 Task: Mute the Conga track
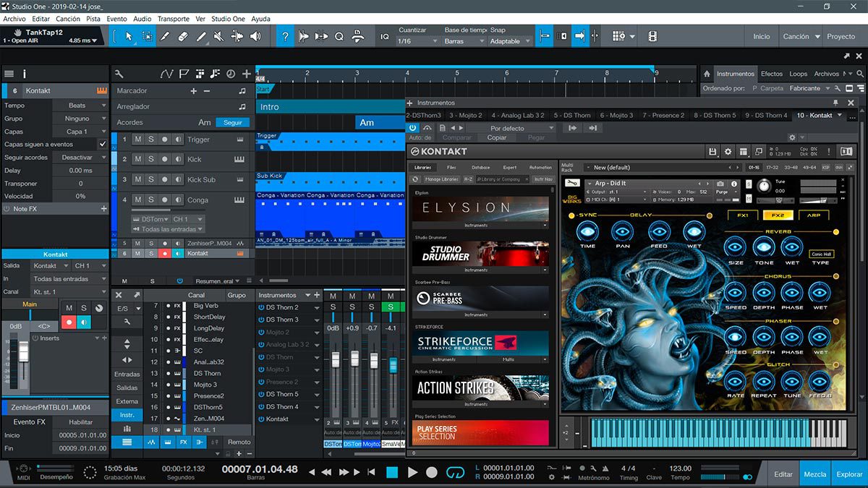tap(137, 200)
